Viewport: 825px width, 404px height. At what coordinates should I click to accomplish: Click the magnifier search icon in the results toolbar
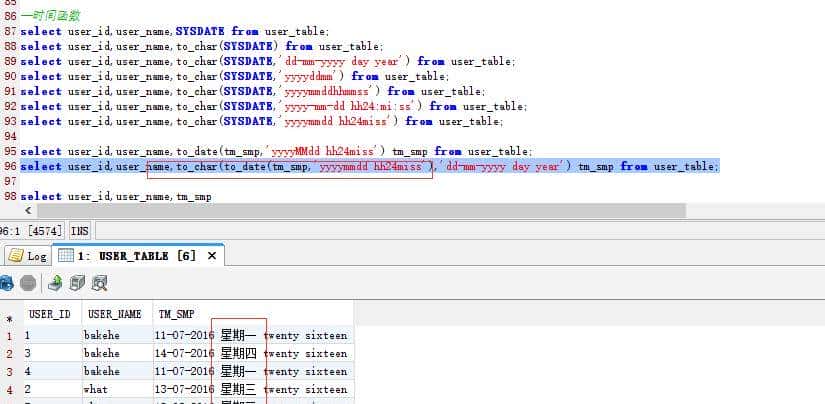click(x=99, y=284)
